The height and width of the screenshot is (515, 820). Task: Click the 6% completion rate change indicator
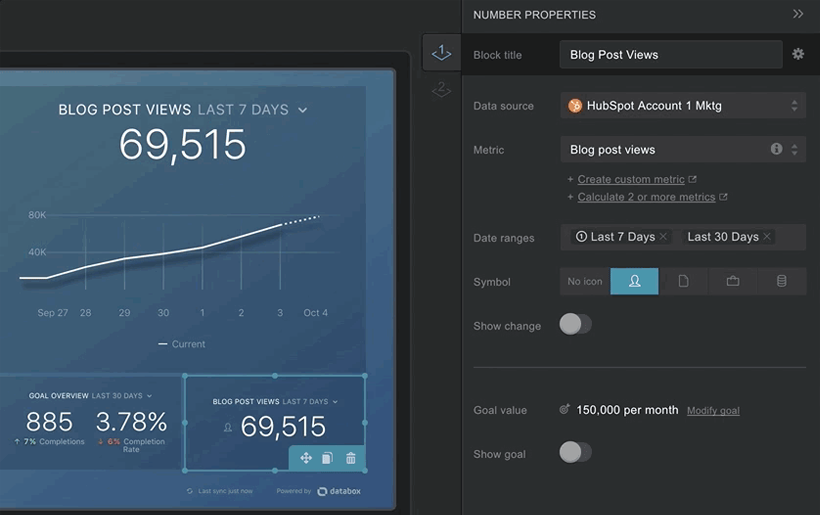(x=109, y=441)
